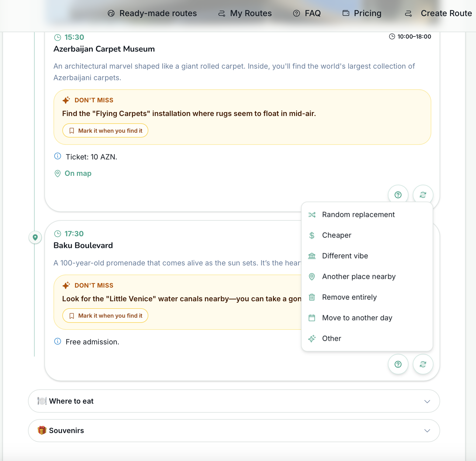Click the calendar icon beside Move to another day
Screen dimensions: 476x461
[312, 318]
